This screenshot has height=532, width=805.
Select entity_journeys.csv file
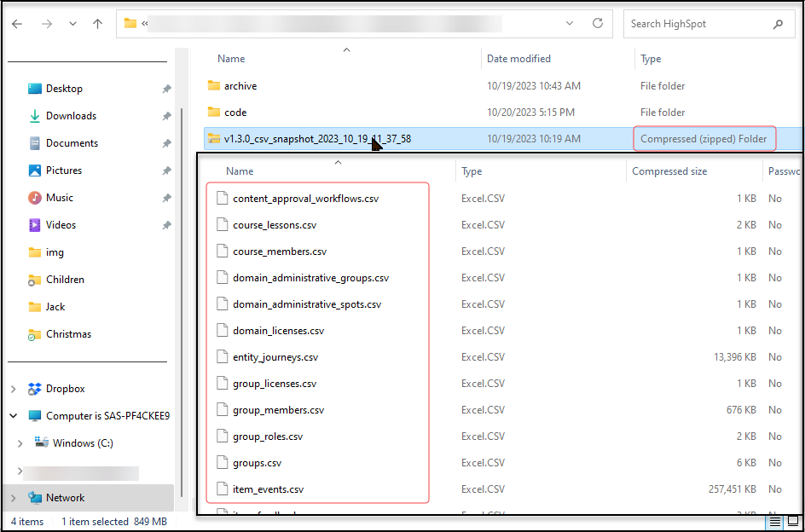pos(275,357)
